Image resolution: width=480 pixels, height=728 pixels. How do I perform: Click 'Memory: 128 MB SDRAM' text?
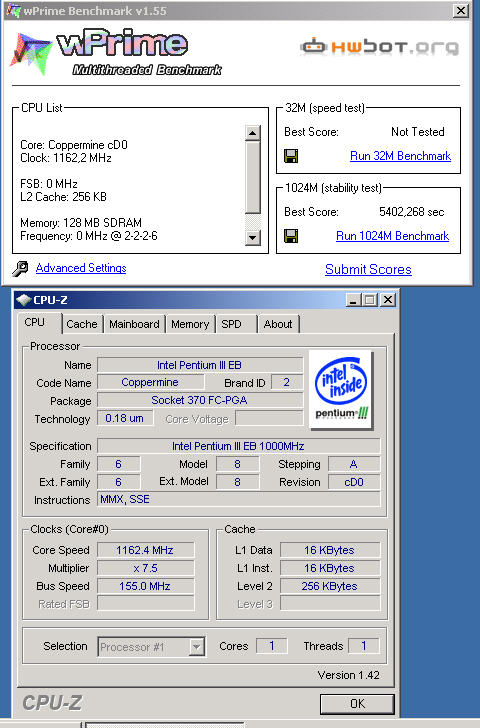81,223
